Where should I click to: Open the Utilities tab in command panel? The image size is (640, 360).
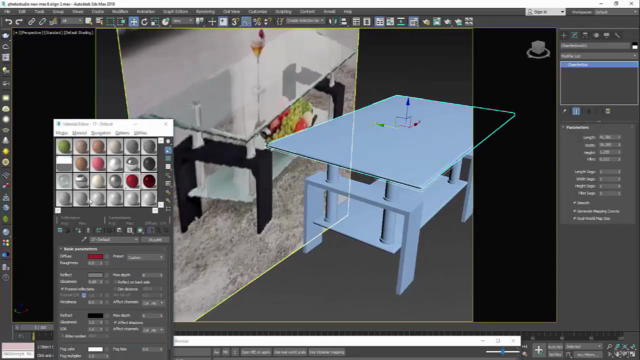[x=617, y=36]
